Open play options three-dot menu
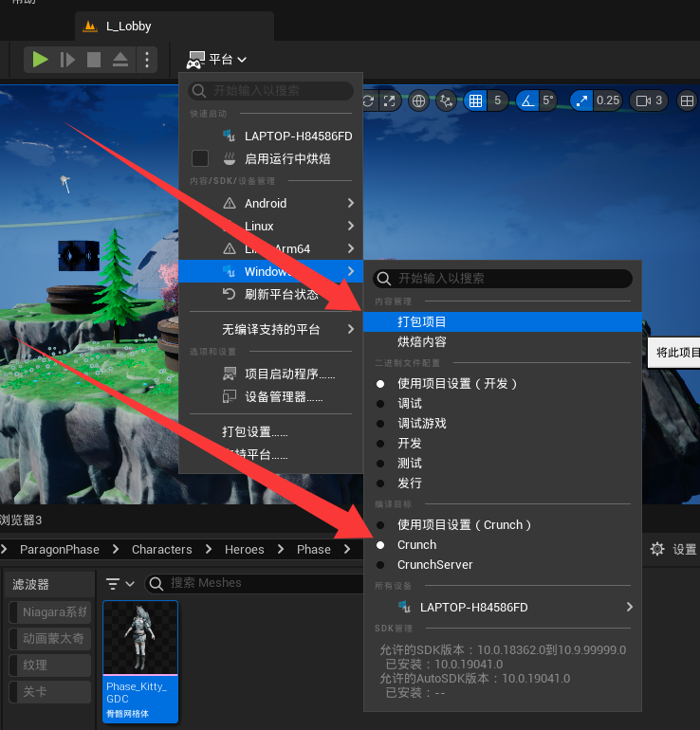 [x=146, y=60]
